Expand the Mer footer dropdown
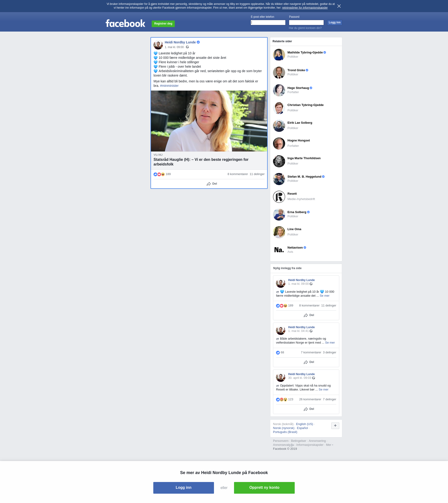 (329, 445)
